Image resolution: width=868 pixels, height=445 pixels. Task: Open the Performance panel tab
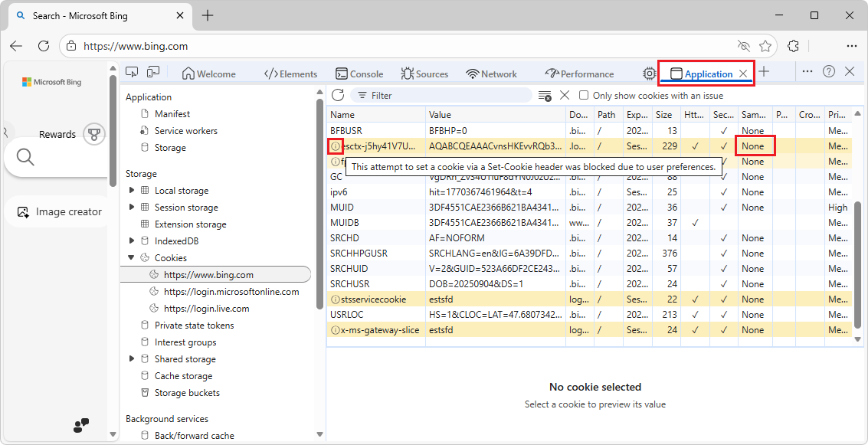pos(580,73)
